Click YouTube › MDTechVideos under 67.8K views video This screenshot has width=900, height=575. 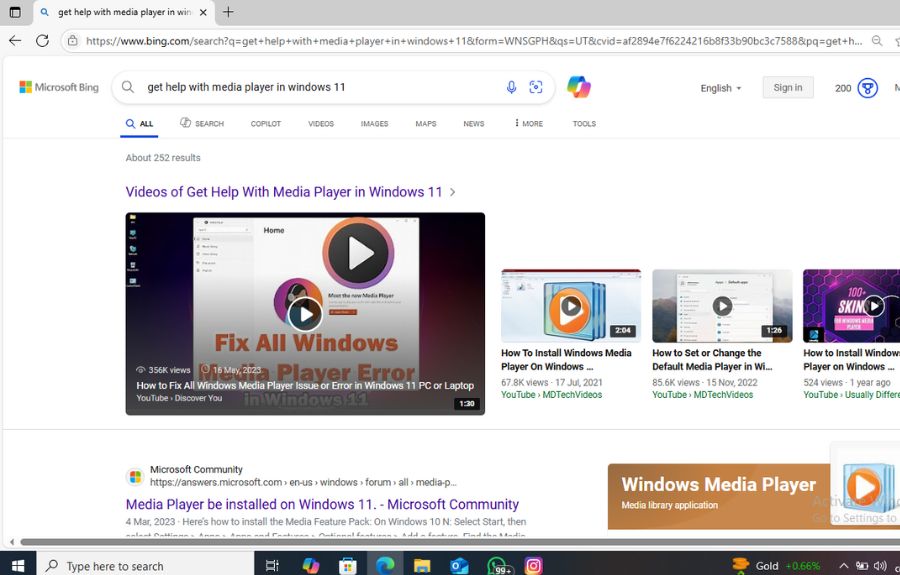click(x=552, y=395)
